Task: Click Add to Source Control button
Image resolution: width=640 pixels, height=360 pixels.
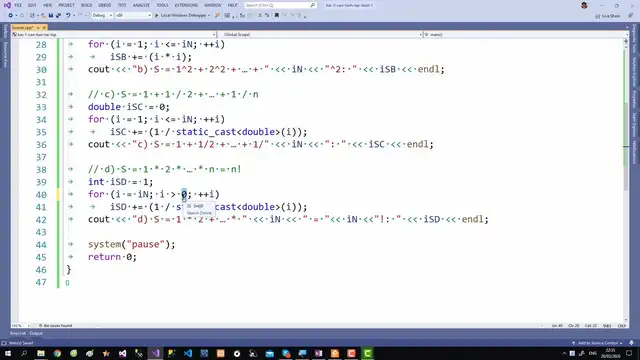Action: pyautogui.click(x=598, y=343)
